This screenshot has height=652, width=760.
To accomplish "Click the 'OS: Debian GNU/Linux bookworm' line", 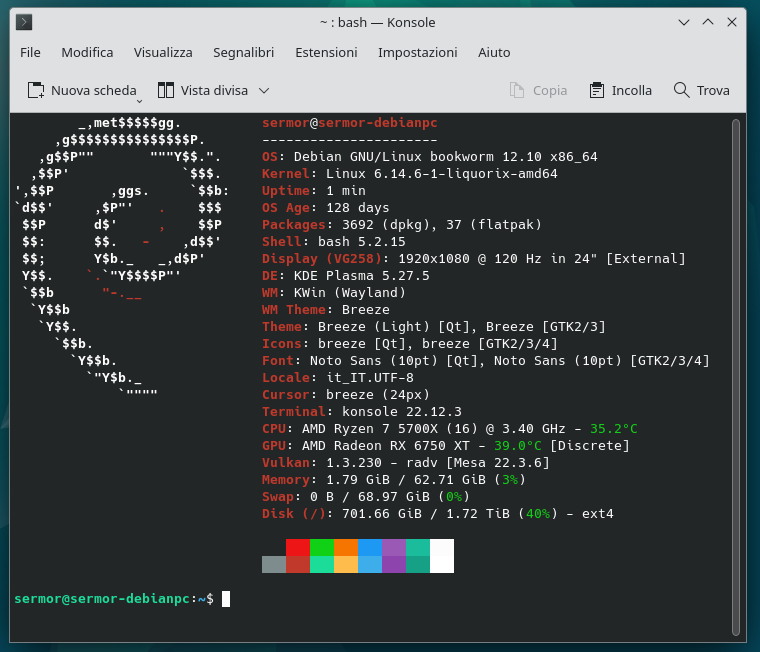I will pos(429,157).
